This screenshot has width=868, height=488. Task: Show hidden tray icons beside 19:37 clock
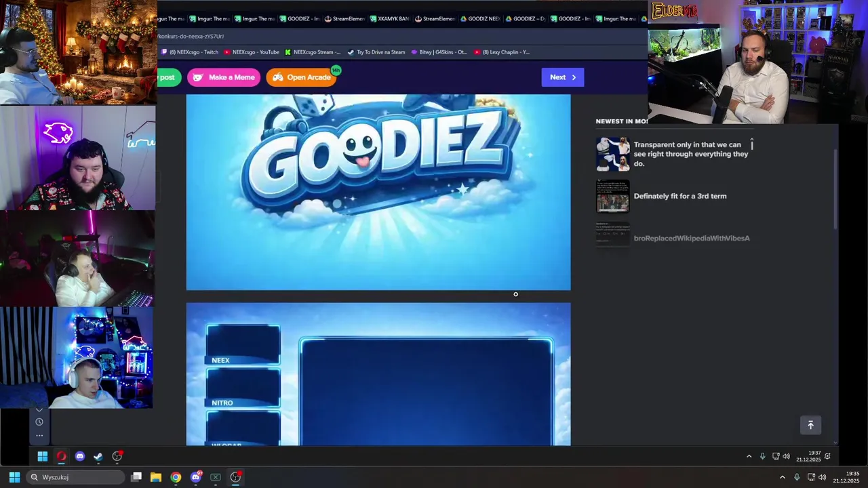point(749,456)
